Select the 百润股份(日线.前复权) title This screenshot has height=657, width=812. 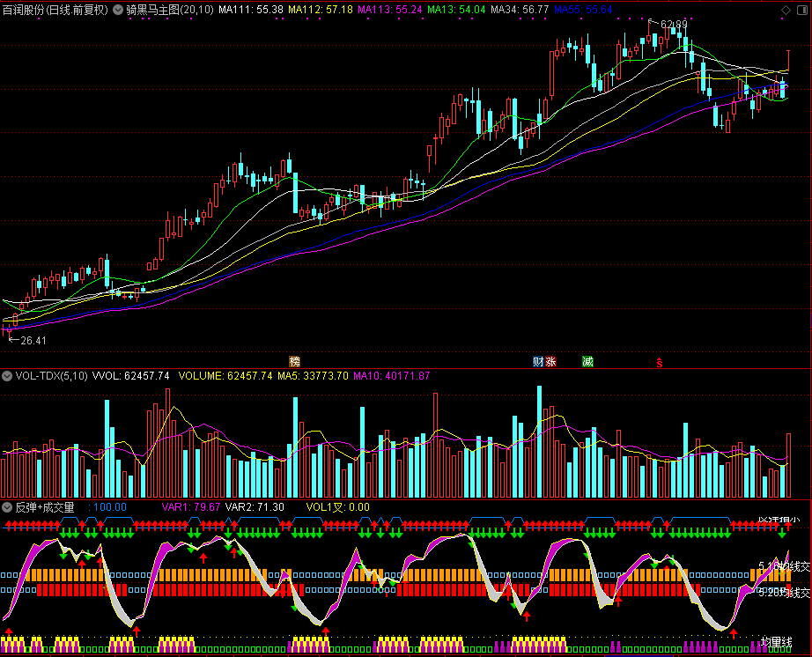pos(55,10)
